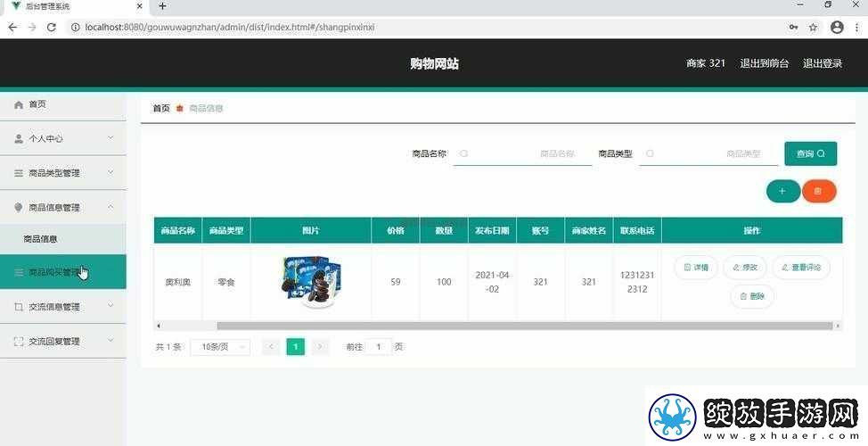This screenshot has height=446, width=868.
Task: Click 商家 321 in the header
Action: [706, 63]
